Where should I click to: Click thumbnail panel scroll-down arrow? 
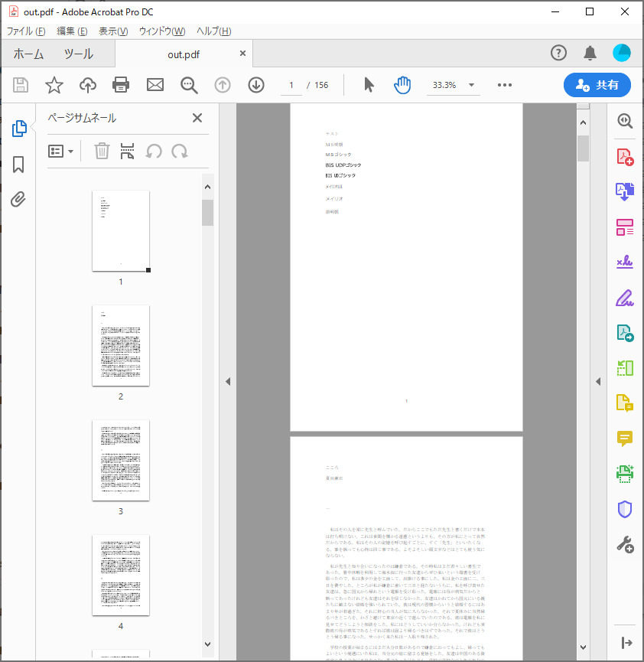(x=207, y=644)
